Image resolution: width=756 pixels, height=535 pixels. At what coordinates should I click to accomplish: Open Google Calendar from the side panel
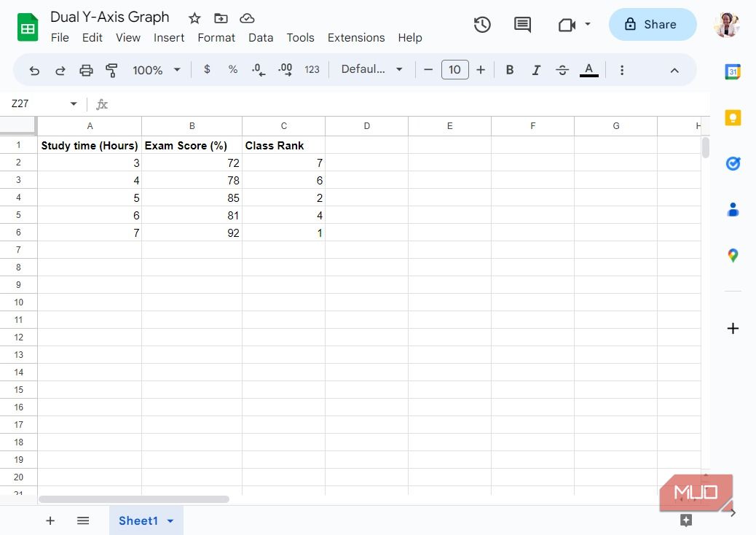click(733, 71)
